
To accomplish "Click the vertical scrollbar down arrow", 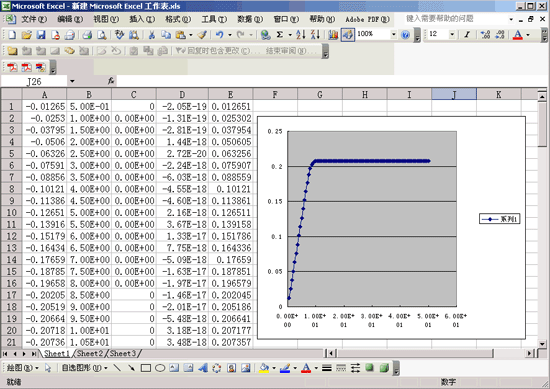I will [542, 344].
